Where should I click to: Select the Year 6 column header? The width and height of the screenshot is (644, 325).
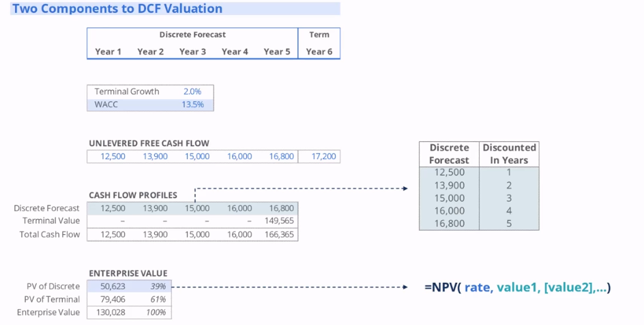click(x=319, y=51)
